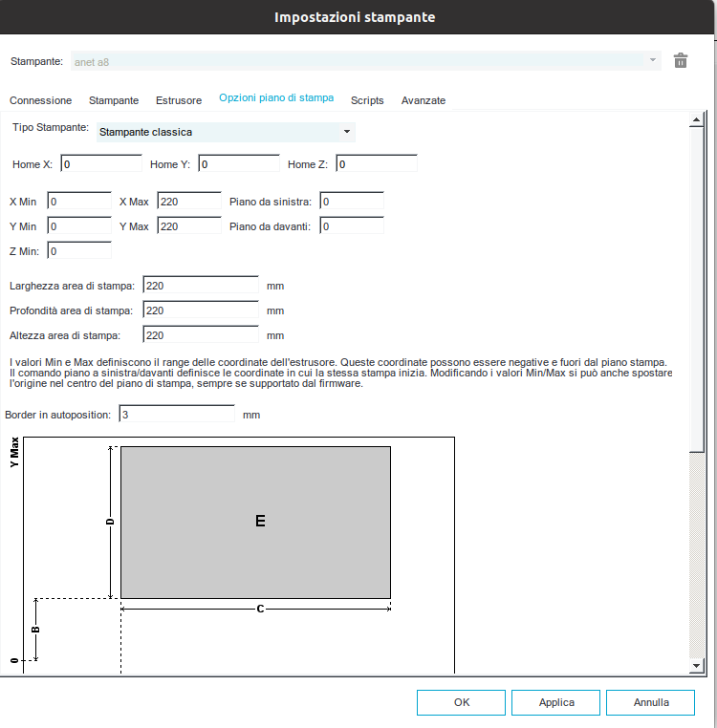Click the Tipo Stampante label

(50, 127)
